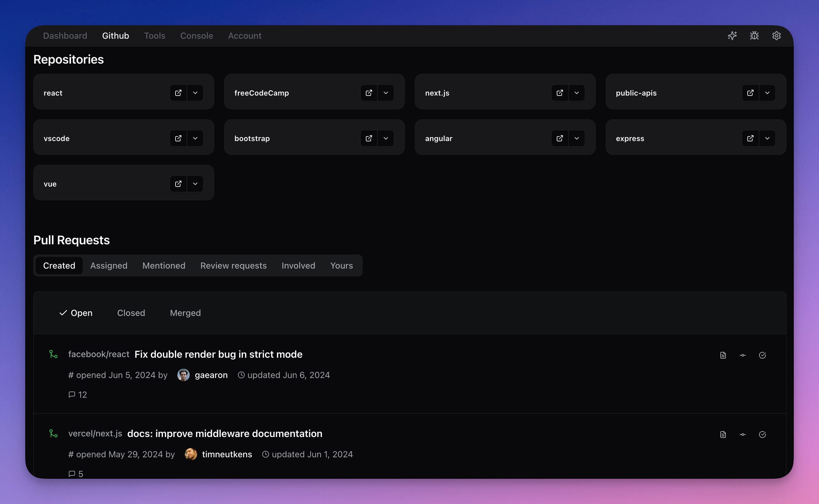Open angular repository external link
The width and height of the screenshot is (819, 504).
(560, 138)
